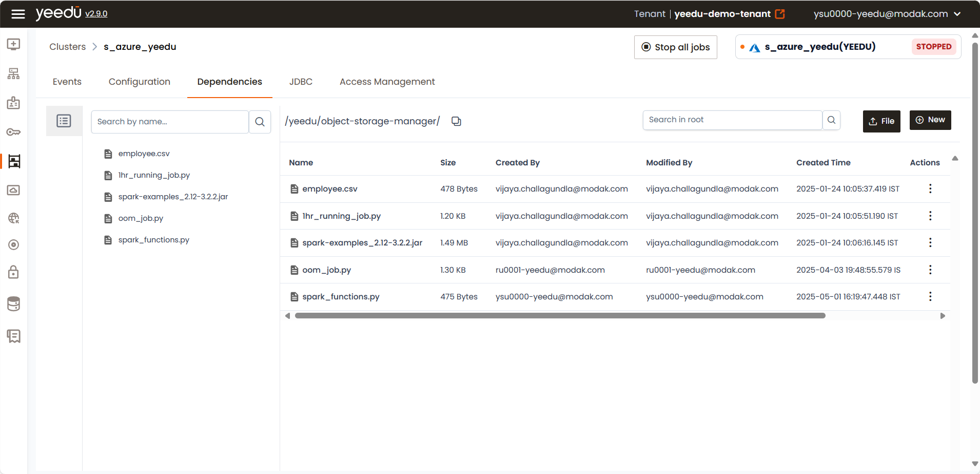Click spark_functions.py name in table

341,297
